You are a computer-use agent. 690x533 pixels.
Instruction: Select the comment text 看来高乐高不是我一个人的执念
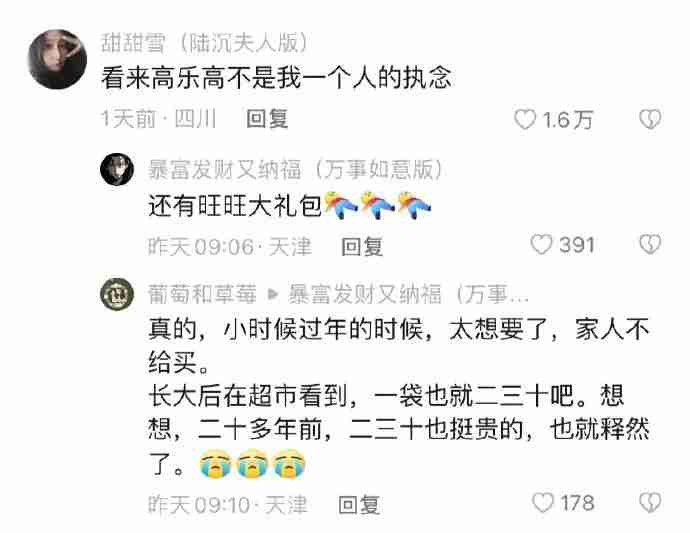pyautogui.click(x=276, y=78)
